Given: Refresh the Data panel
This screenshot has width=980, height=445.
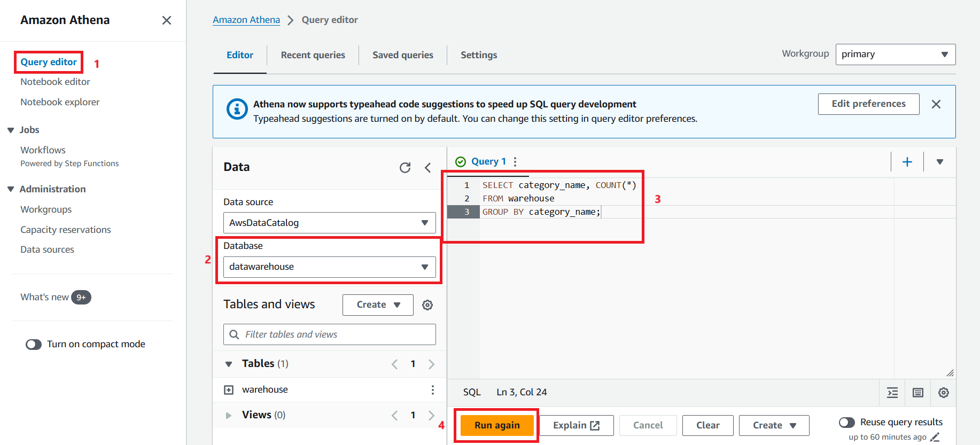Looking at the screenshot, I should coord(405,168).
